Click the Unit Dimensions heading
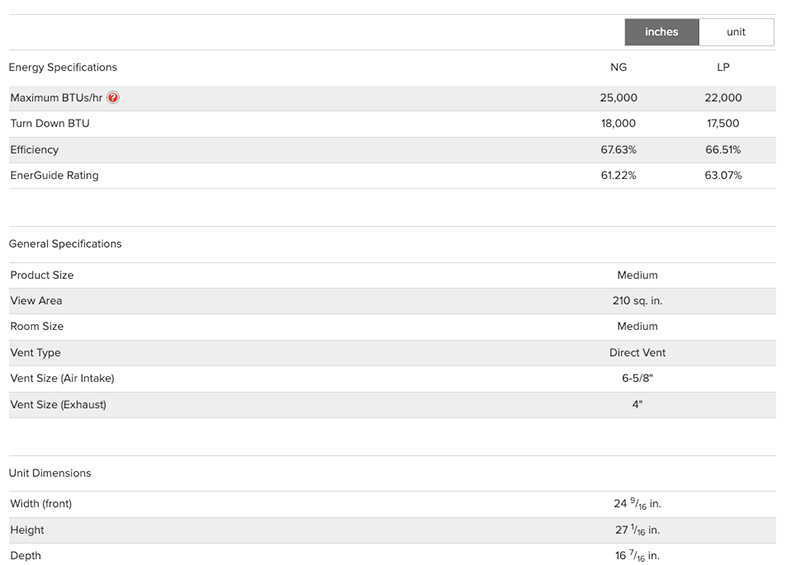This screenshot has width=800, height=565. [x=50, y=473]
